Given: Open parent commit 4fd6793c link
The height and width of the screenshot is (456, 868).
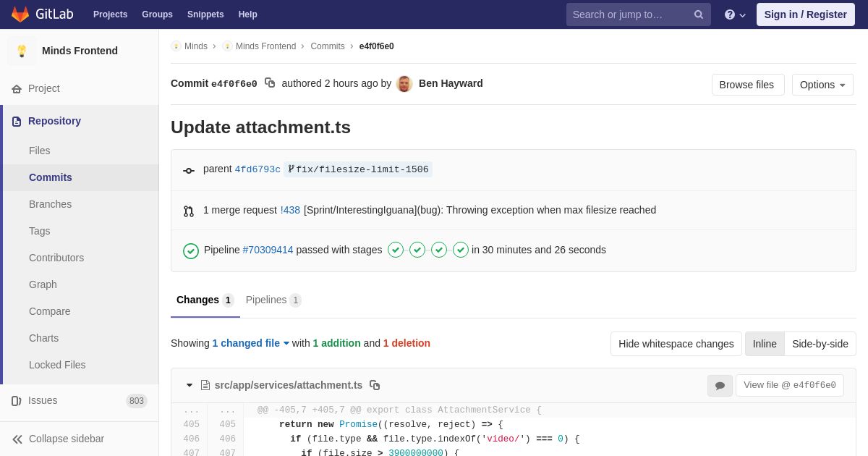Looking at the screenshot, I should [258, 169].
